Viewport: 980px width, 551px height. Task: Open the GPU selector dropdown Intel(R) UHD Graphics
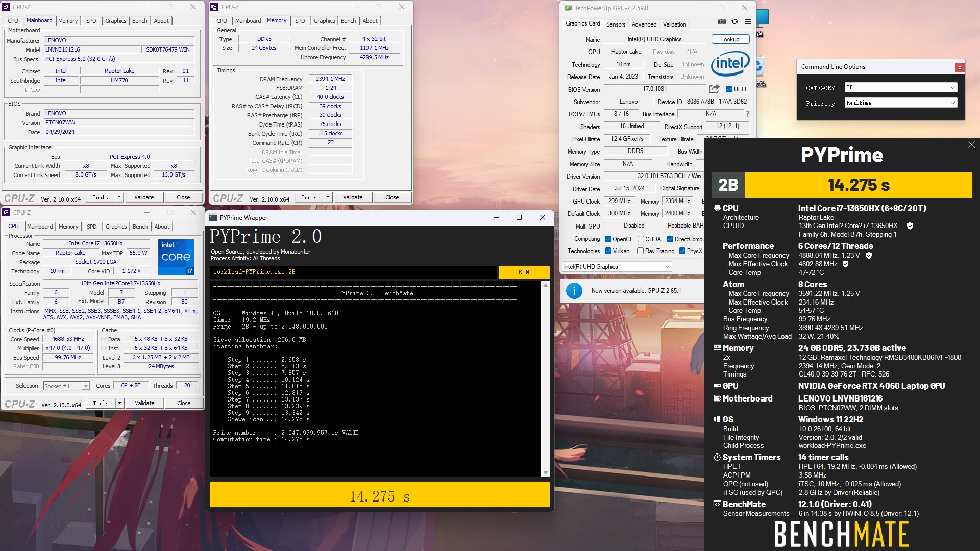(617, 267)
